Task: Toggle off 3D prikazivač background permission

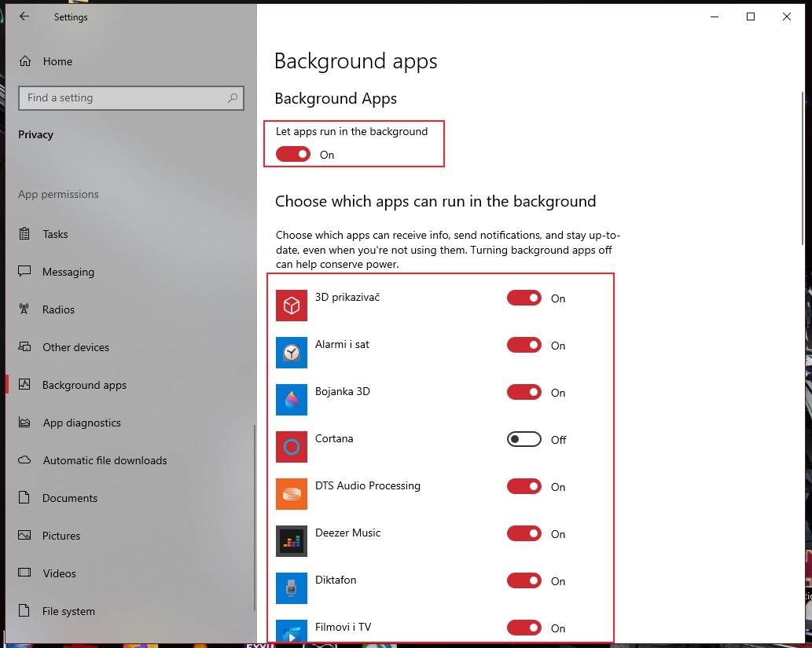Action: pyautogui.click(x=524, y=298)
